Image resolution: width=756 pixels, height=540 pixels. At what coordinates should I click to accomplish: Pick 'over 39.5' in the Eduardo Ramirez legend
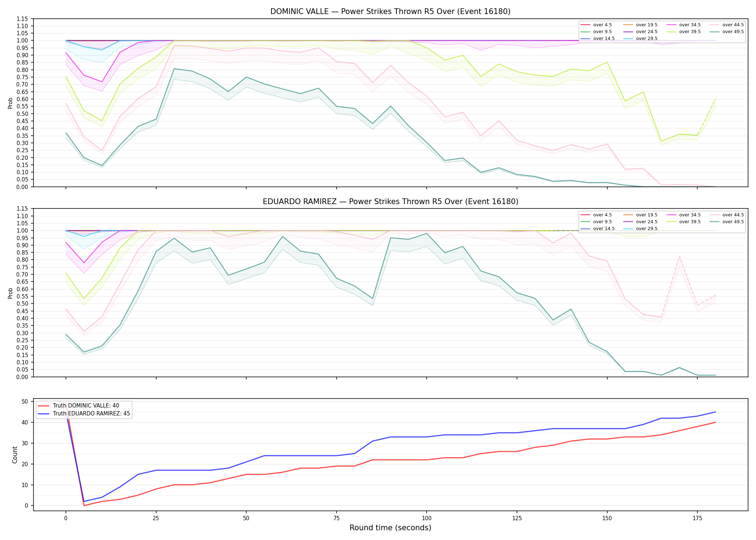point(690,222)
